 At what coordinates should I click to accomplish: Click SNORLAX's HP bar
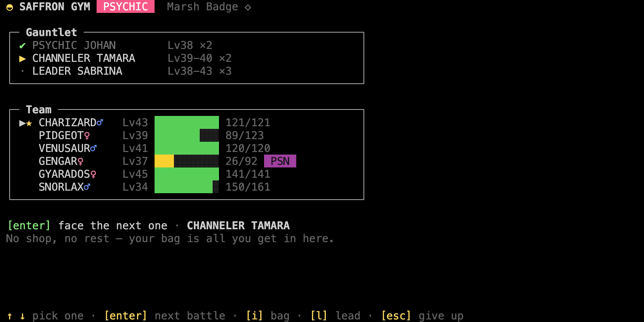(x=187, y=187)
